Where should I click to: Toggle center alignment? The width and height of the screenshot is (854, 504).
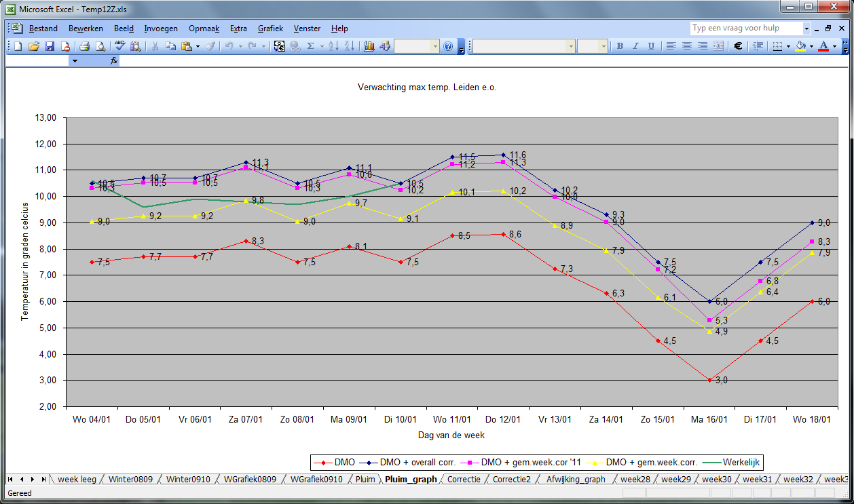[687, 46]
